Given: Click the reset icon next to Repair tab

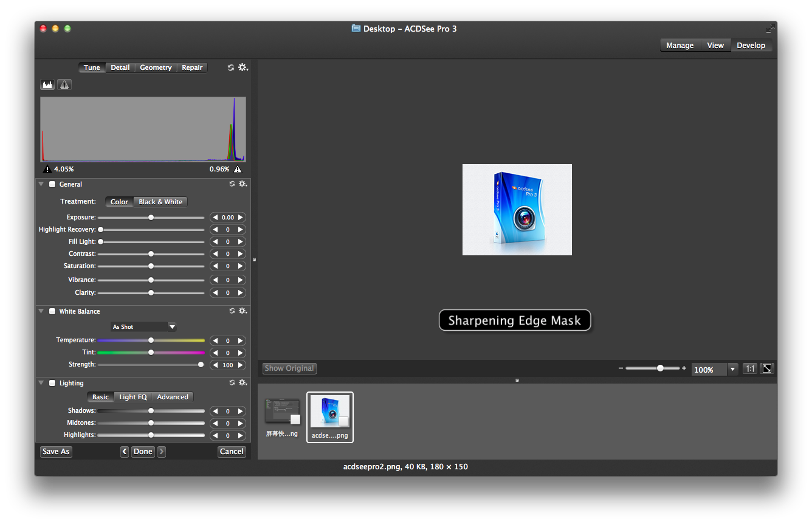Looking at the screenshot, I should [231, 67].
